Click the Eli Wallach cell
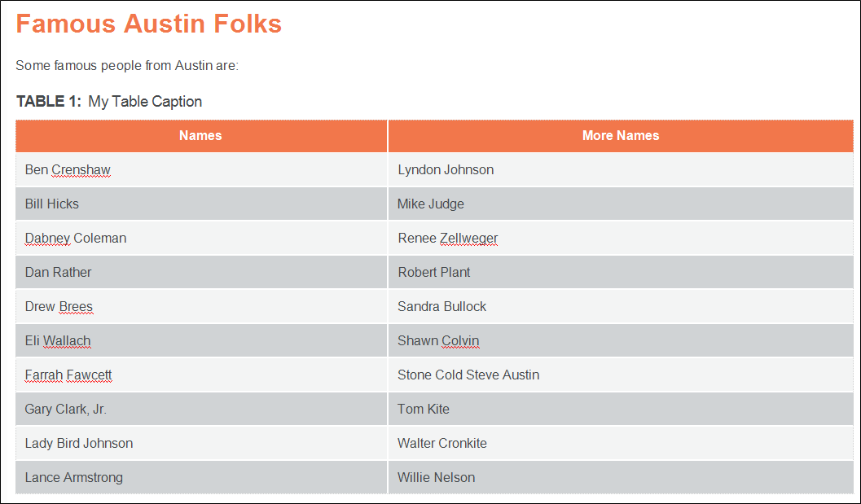This screenshot has height=504, width=861. pyautogui.click(x=201, y=340)
